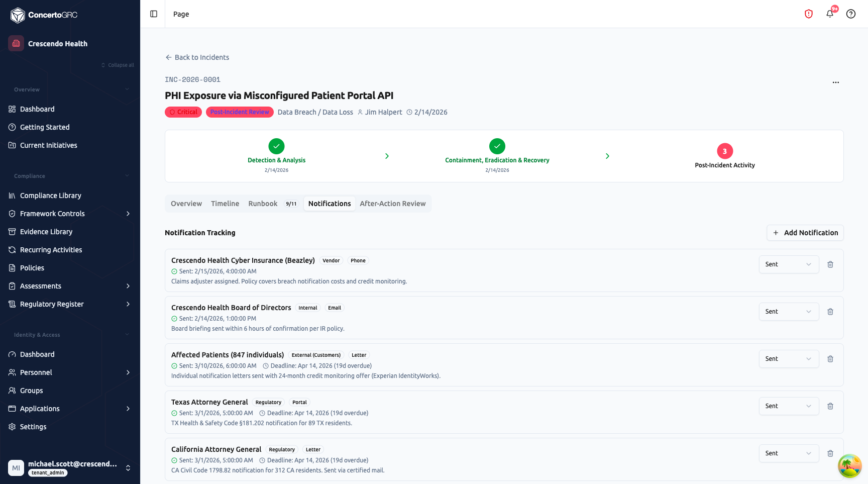Image resolution: width=868 pixels, height=484 pixels.
Task: Expand the Regulatory Register submenu
Action: point(128,304)
